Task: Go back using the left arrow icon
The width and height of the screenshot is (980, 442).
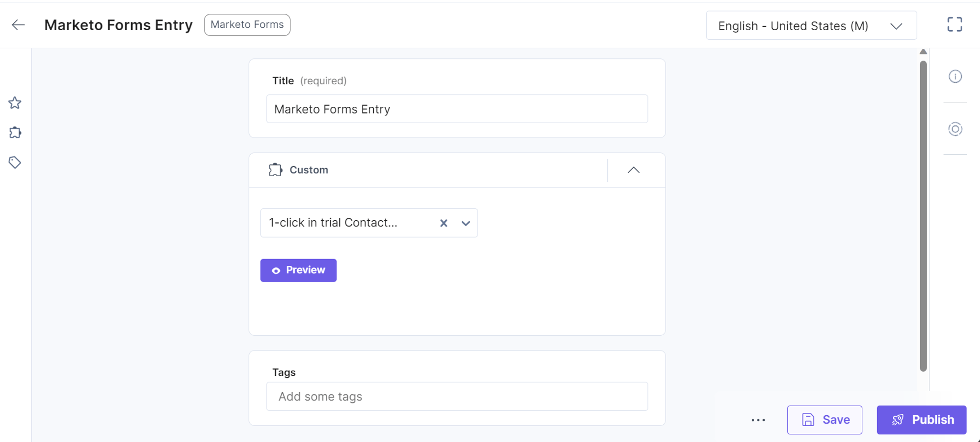Action: pyautogui.click(x=18, y=25)
